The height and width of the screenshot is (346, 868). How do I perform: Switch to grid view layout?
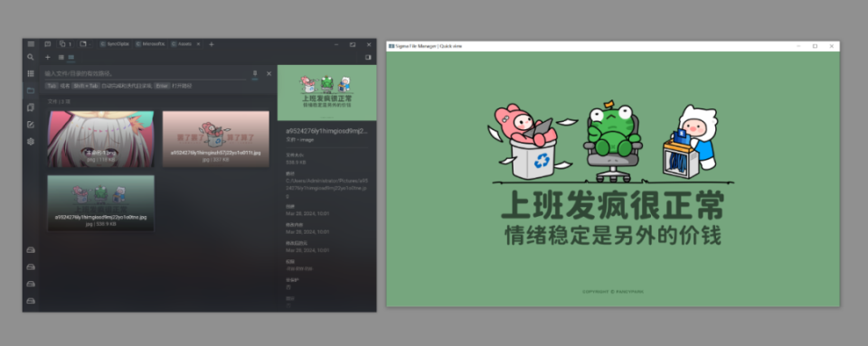71,57
